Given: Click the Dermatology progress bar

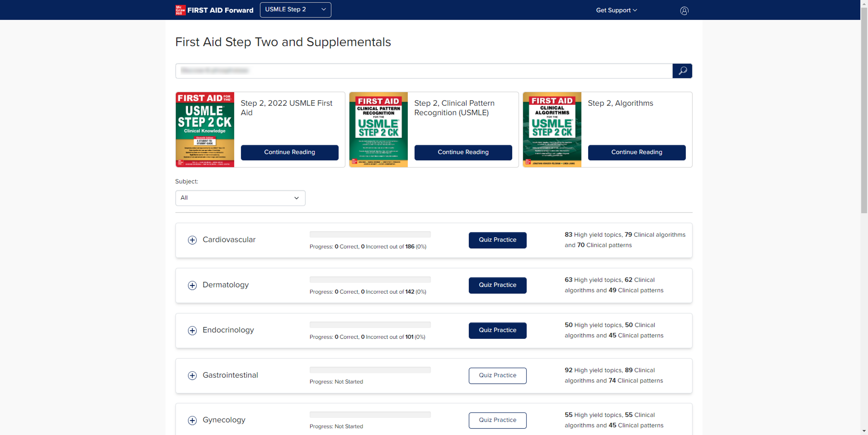Looking at the screenshot, I should [370, 279].
